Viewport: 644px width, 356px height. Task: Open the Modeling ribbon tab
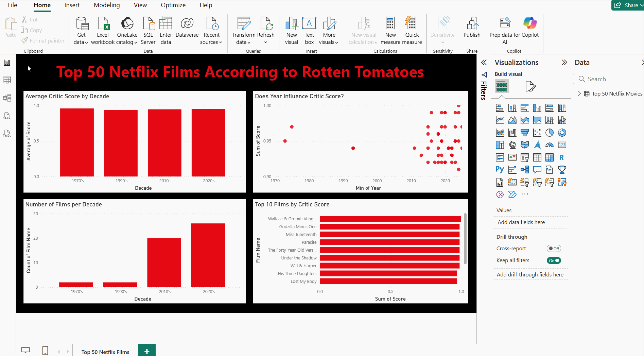107,5
